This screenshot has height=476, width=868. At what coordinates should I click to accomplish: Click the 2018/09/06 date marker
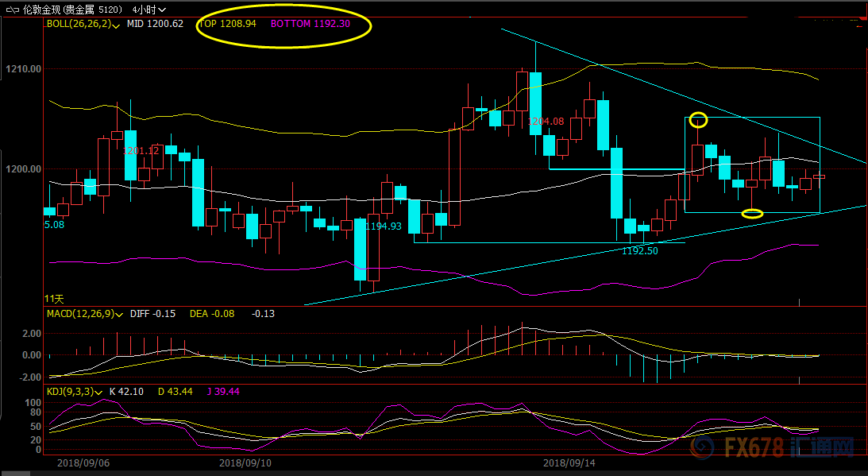[83, 462]
